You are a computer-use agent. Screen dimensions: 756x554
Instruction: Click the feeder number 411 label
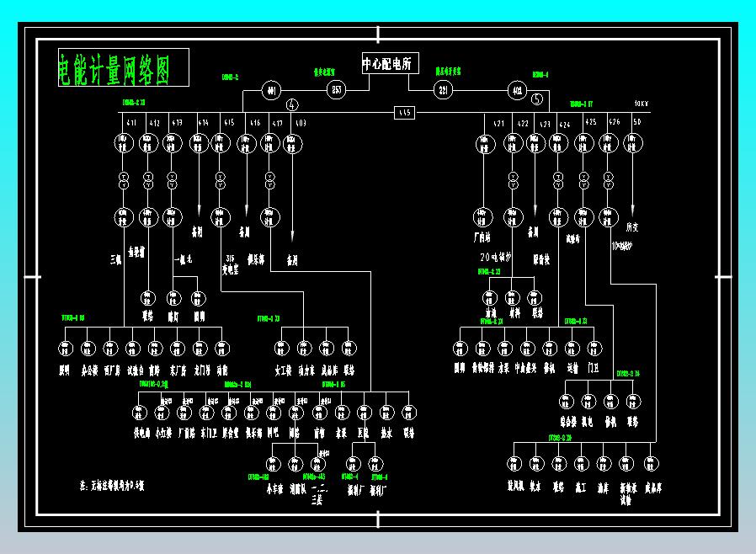coord(131,122)
